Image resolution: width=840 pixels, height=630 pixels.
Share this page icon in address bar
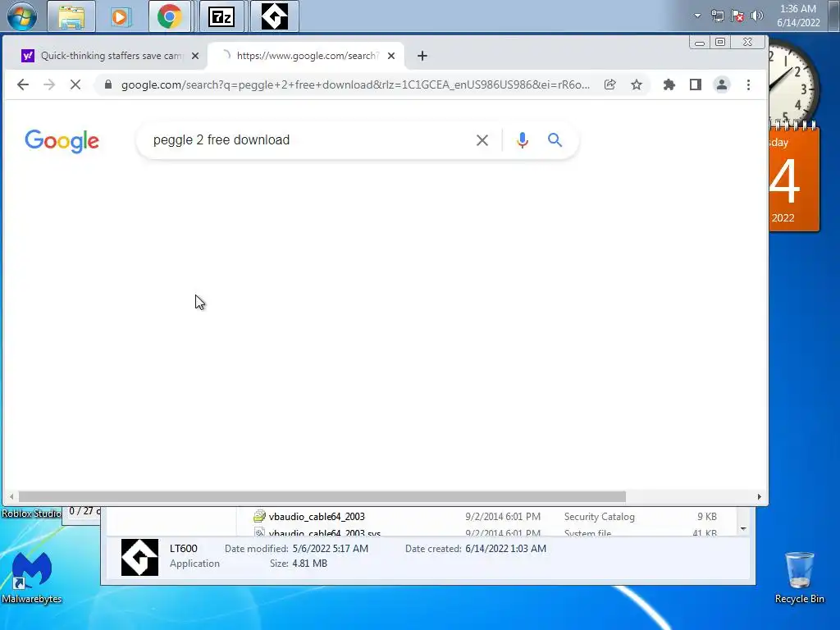[x=609, y=84]
